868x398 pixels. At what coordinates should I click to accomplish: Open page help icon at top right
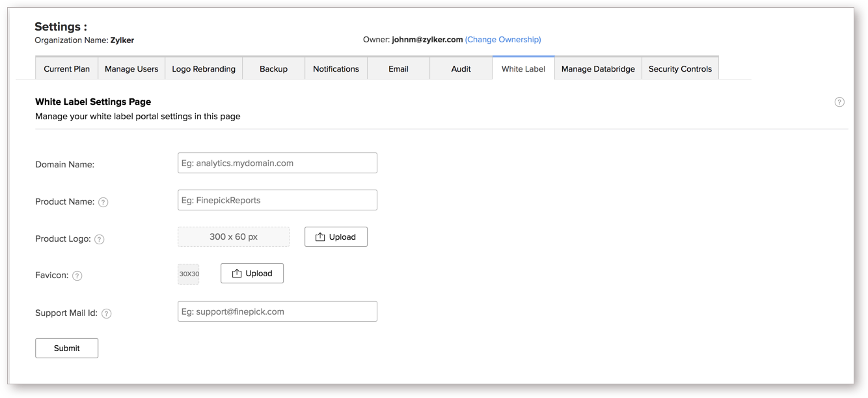pyautogui.click(x=839, y=102)
